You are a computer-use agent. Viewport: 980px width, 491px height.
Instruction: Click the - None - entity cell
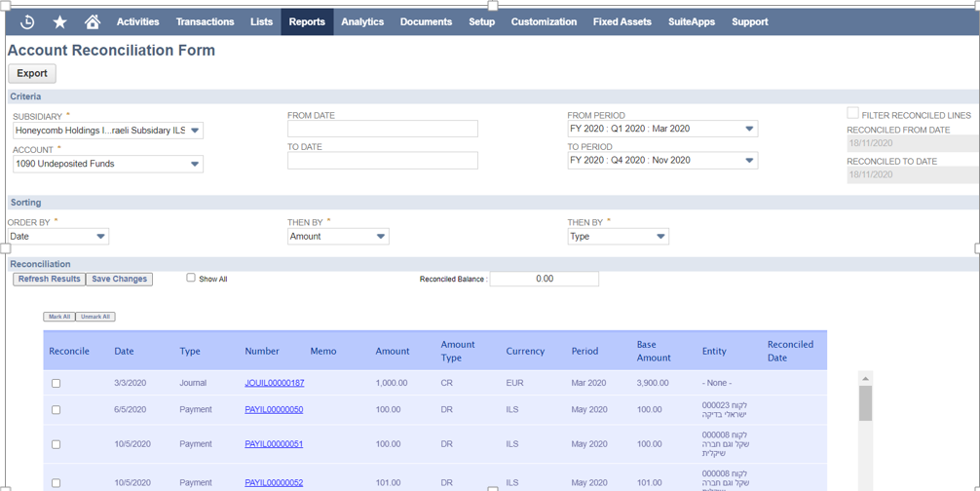pyautogui.click(x=717, y=383)
